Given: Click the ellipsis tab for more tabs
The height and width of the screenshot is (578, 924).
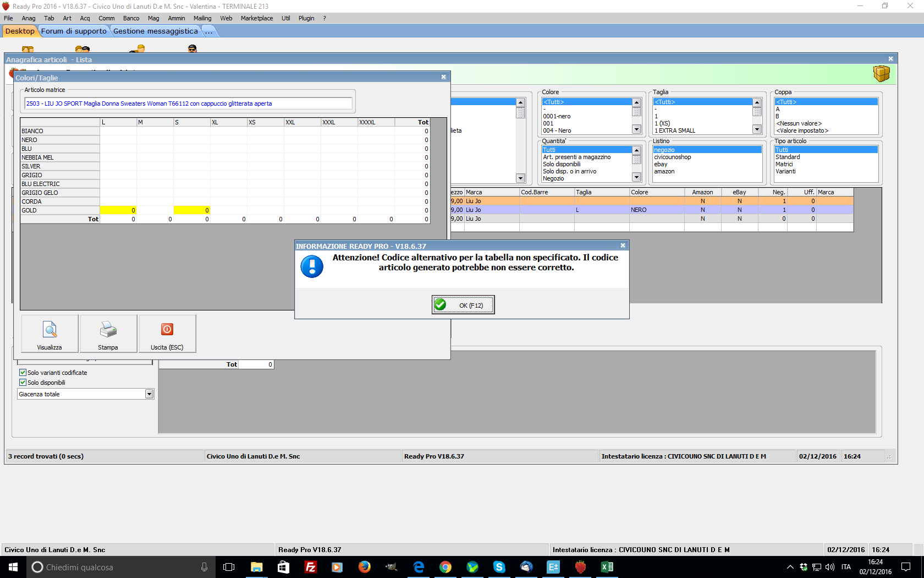Looking at the screenshot, I should coord(208,31).
